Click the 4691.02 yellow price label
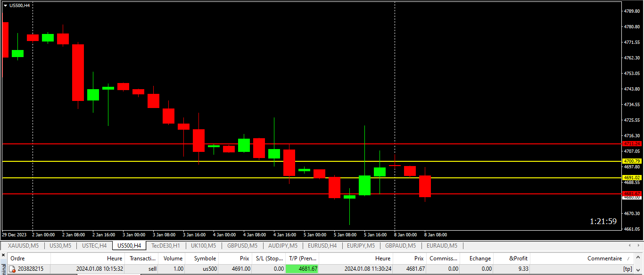This screenshot has width=644, height=275. [632, 178]
